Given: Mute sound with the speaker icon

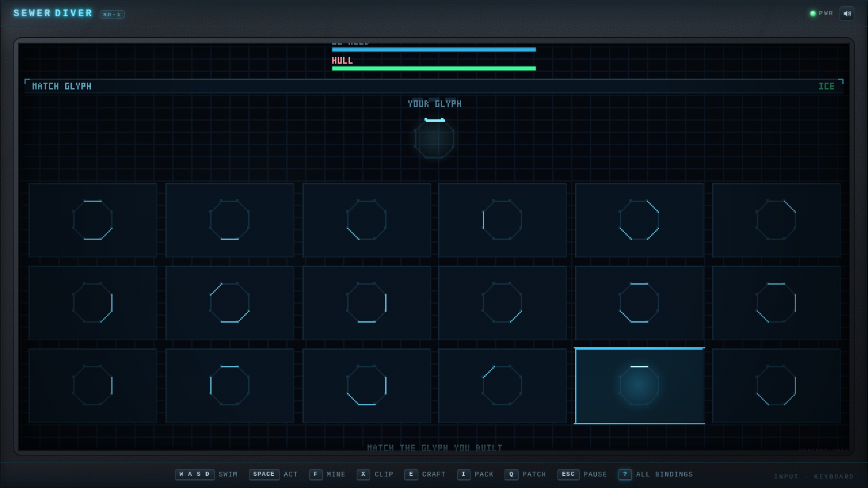Looking at the screenshot, I should click(846, 14).
